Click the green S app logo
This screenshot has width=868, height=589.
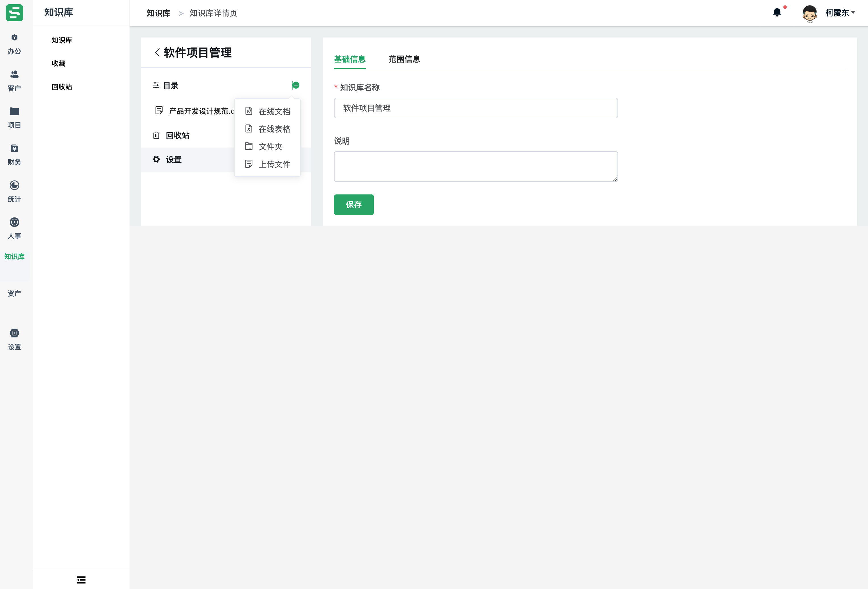pyautogui.click(x=14, y=13)
